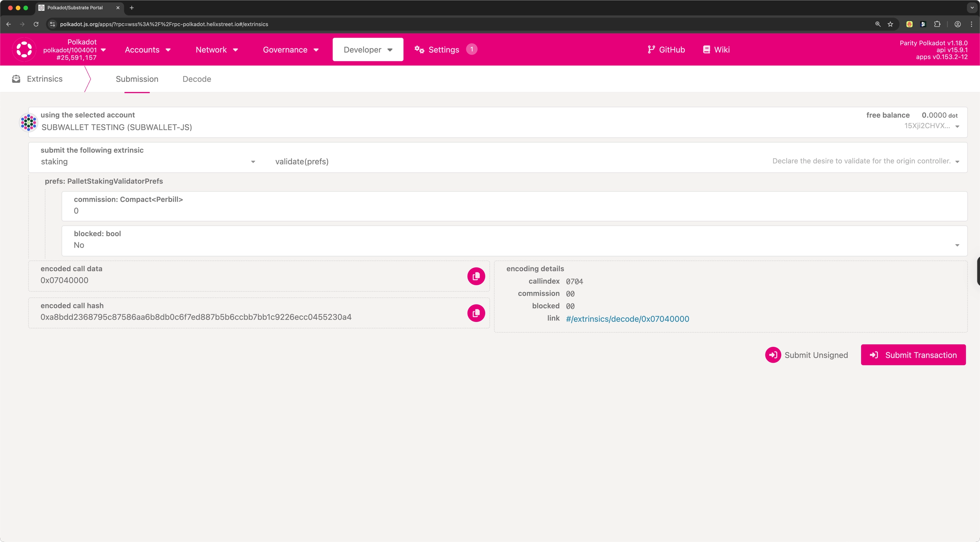The height and width of the screenshot is (542, 980).
Task: Go back to the previous page
Action: click(8, 24)
